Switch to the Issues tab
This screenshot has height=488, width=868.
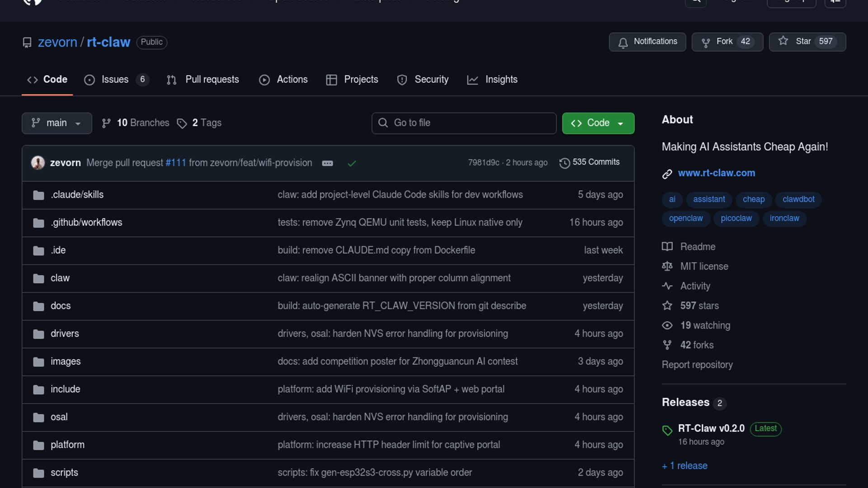point(115,80)
